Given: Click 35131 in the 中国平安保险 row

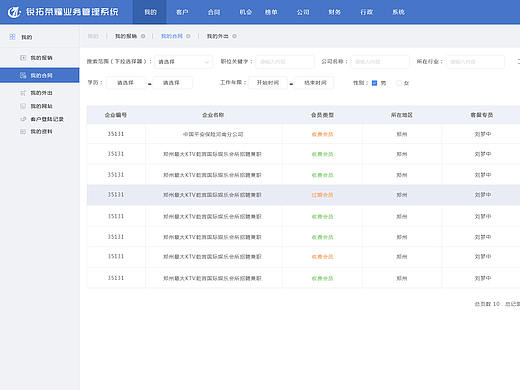Looking at the screenshot, I should pos(116,134).
